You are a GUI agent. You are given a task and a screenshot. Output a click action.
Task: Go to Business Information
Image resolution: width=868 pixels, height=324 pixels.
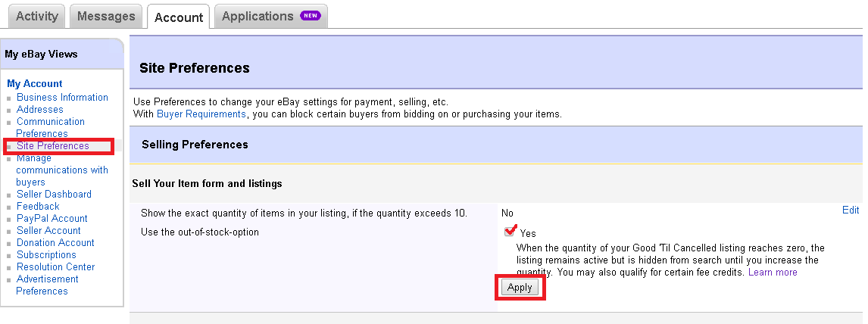[x=63, y=98]
